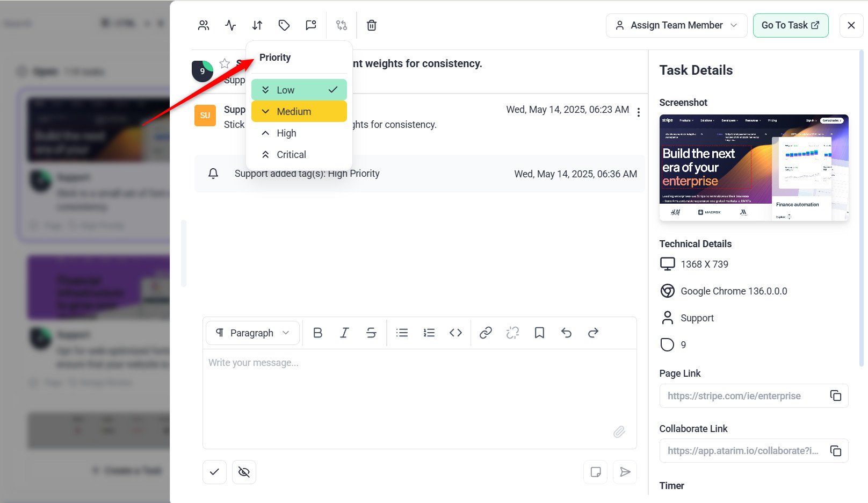The width and height of the screenshot is (868, 503).
Task: Expand the Paragraph style dropdown
Action: click(x=252, y=333)
